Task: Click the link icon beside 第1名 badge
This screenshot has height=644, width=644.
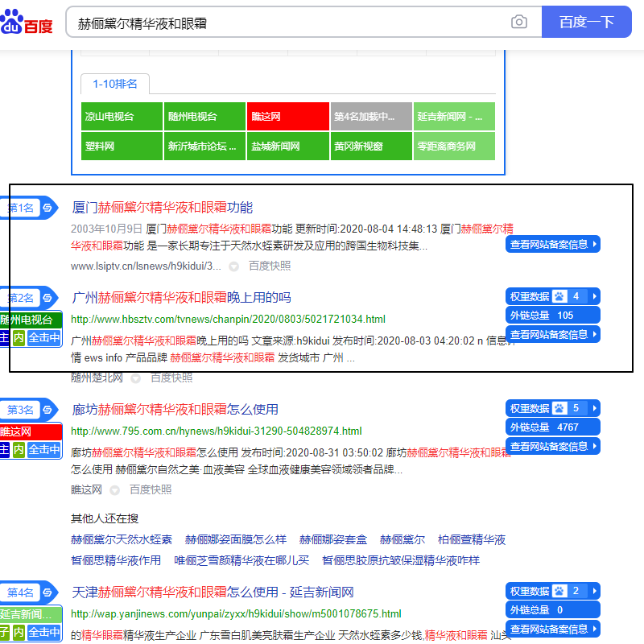Action: [47, 208]
